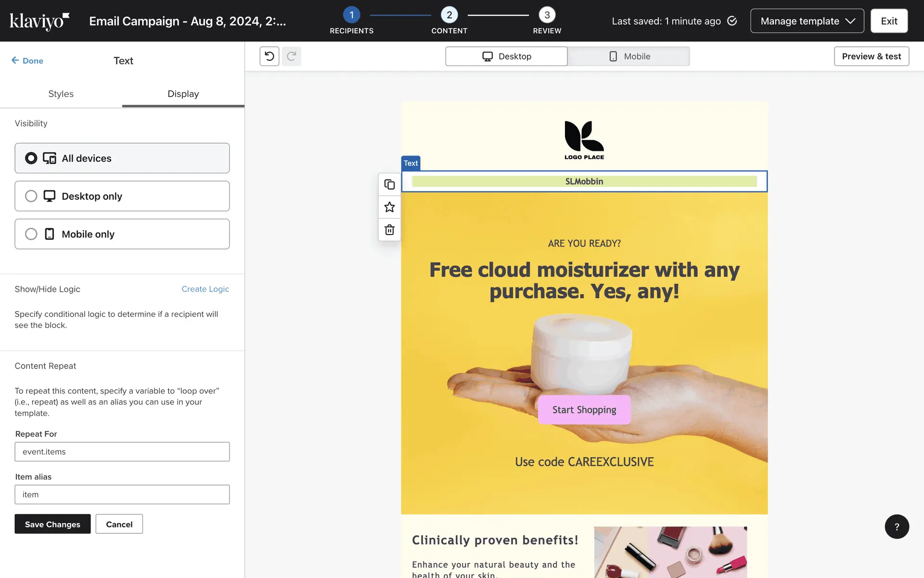
Task: Click the undo arrow icon
Action: 269,56
